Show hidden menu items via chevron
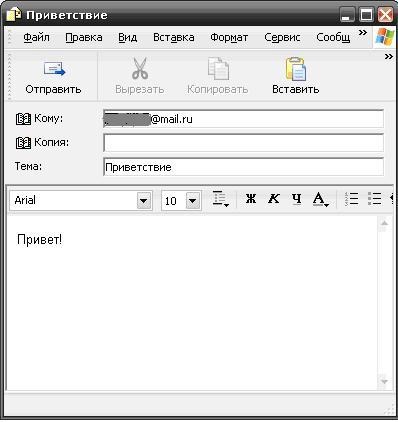 coord(363,33)
